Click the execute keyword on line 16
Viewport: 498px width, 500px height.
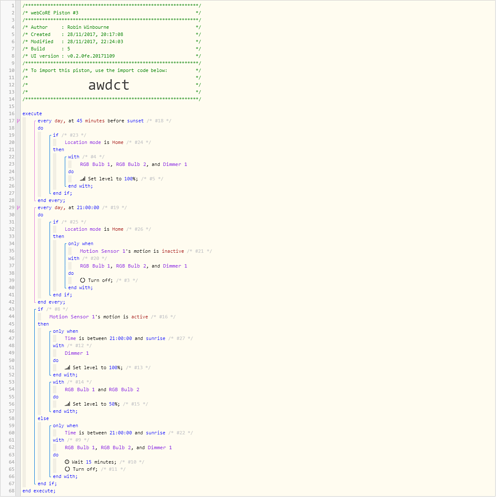(x=32, y=114)
